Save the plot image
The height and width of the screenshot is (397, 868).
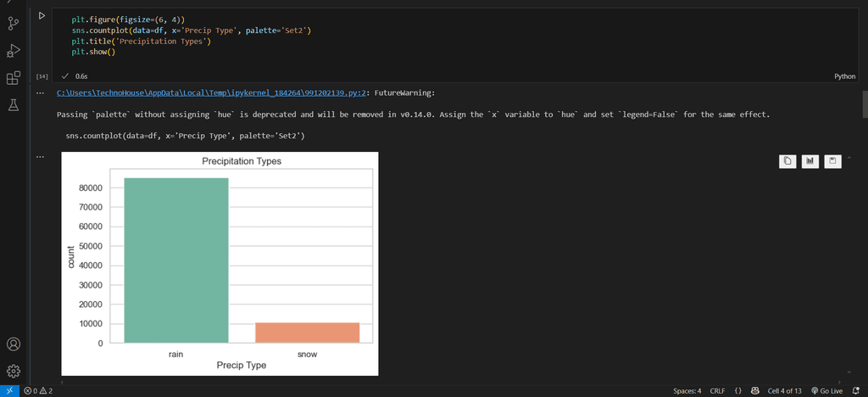click(832, 161)
